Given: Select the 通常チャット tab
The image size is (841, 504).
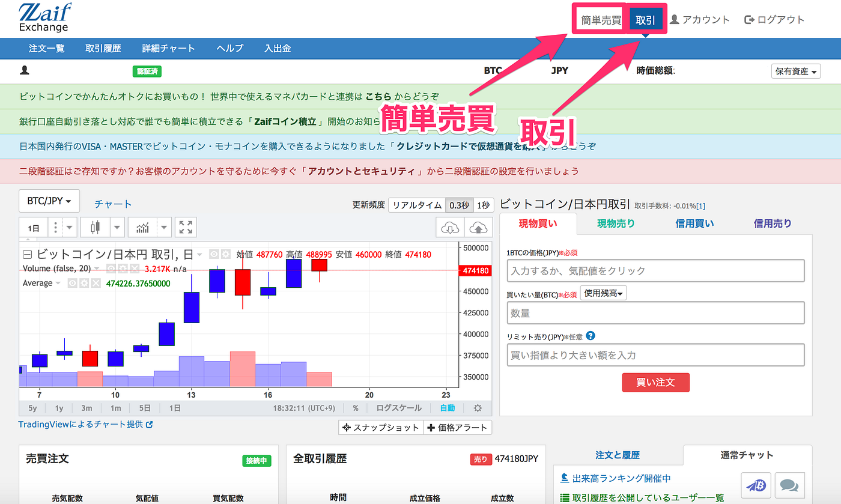Looking at the screenshot, I should [747, 455].
